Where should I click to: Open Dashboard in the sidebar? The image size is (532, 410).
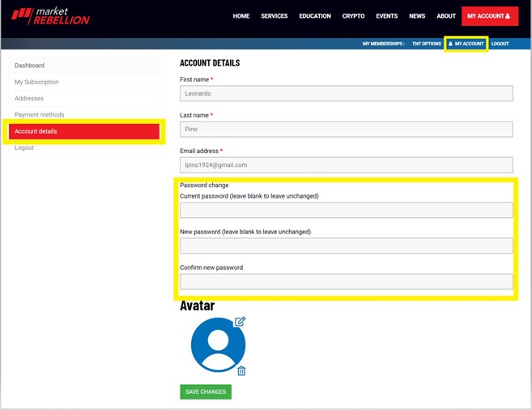pyautogui.click(x=30, y=66)
